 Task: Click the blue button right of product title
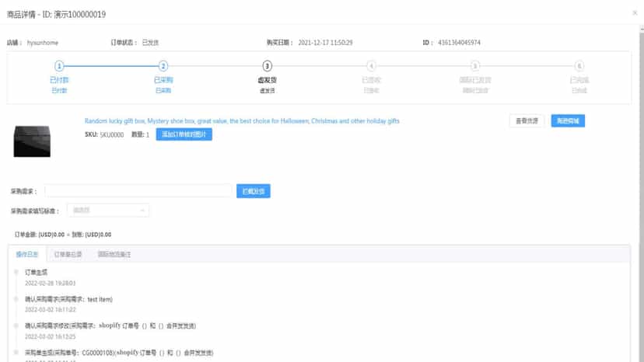(x=568, y=120)
